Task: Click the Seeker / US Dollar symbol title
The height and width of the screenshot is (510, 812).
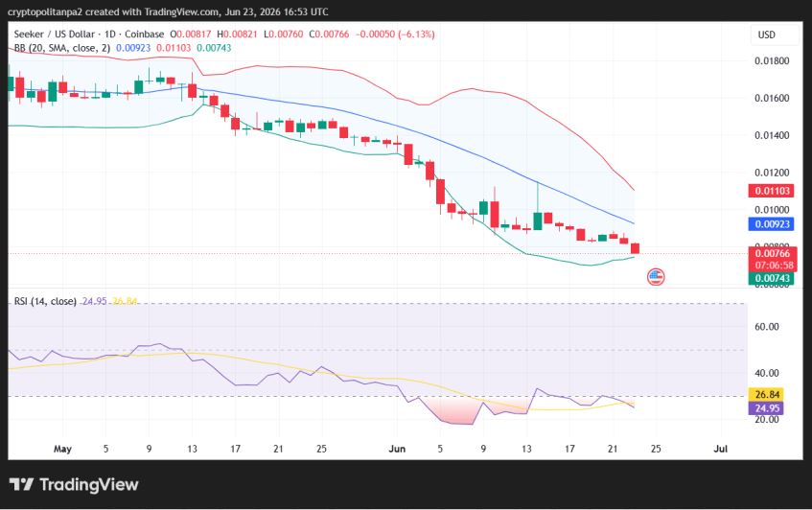Action: coord(54,35)
